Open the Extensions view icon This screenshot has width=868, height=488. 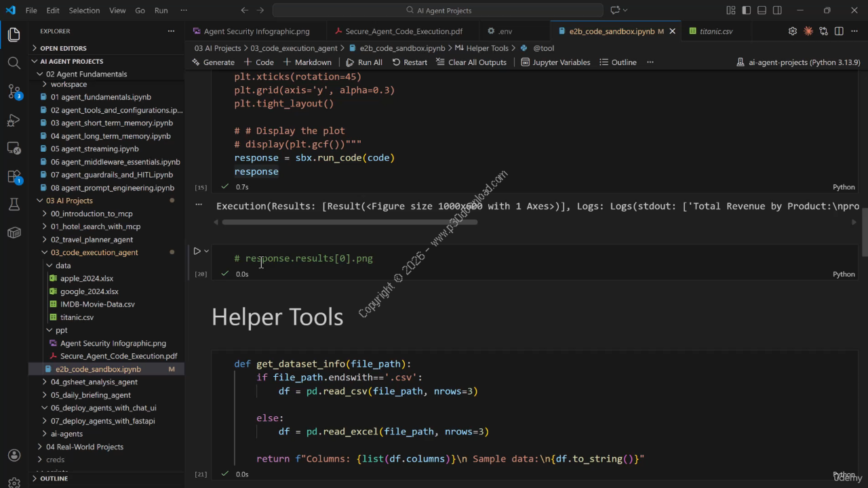14,176
